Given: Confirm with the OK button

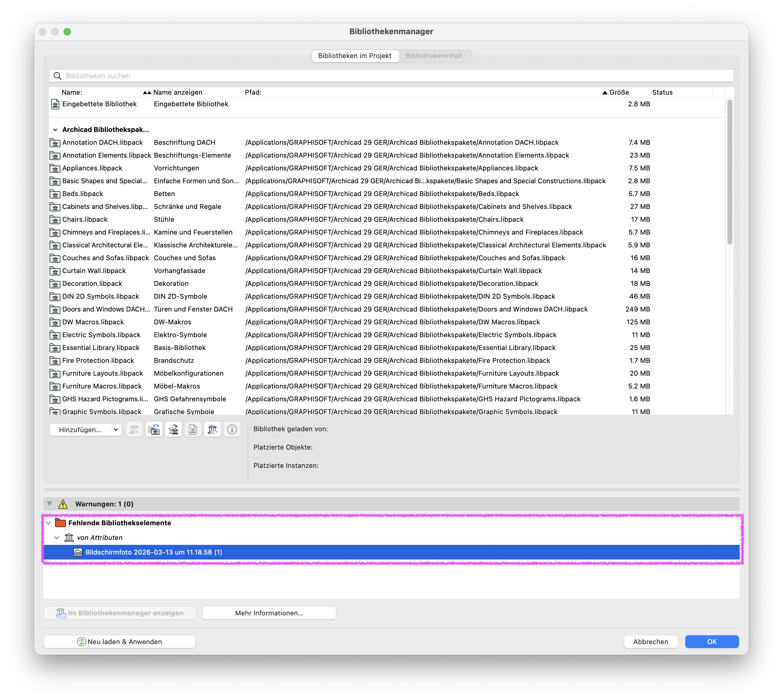Looking at the screenshot, I should pyautogui.click(x=712, y=642).
